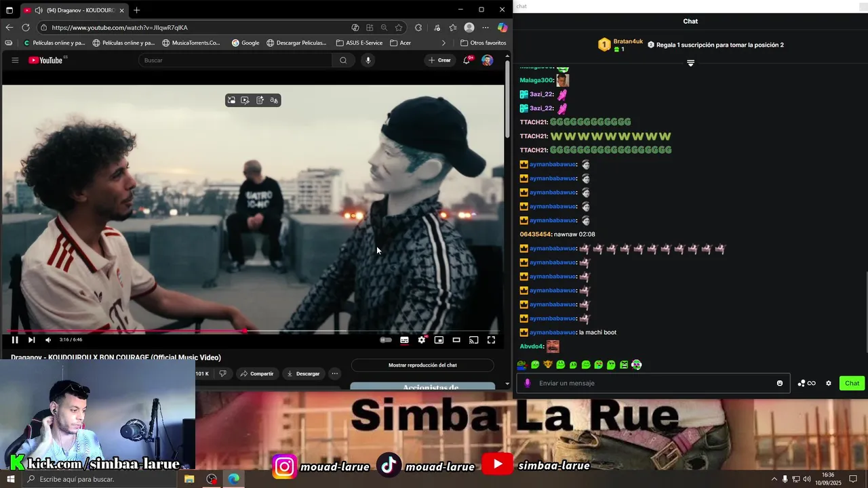Open the Acer bookmarks folder
This screenshot has width=868, height=488.
click(401, 43)
